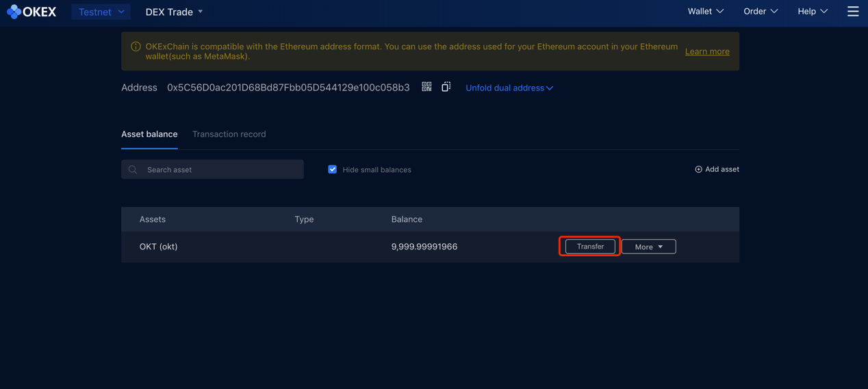Select the OKT (okt) asset name
The height and width of the screenshot is (389, 868).
(158, 247)
